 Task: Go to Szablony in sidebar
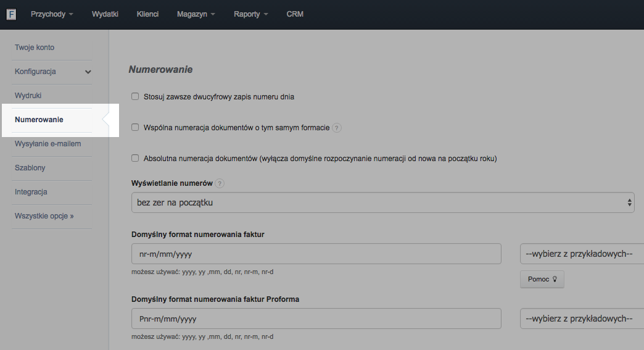click(x=30, y=168)
